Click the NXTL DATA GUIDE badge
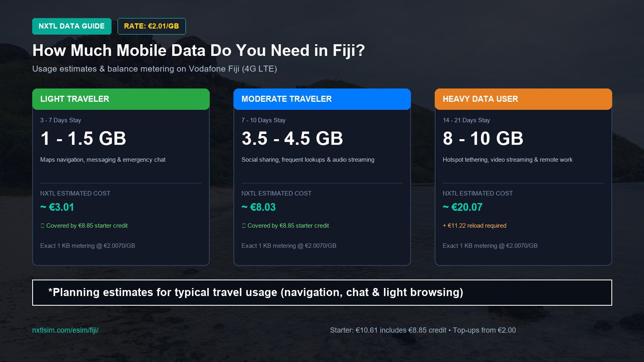 [x=72, y=26]
